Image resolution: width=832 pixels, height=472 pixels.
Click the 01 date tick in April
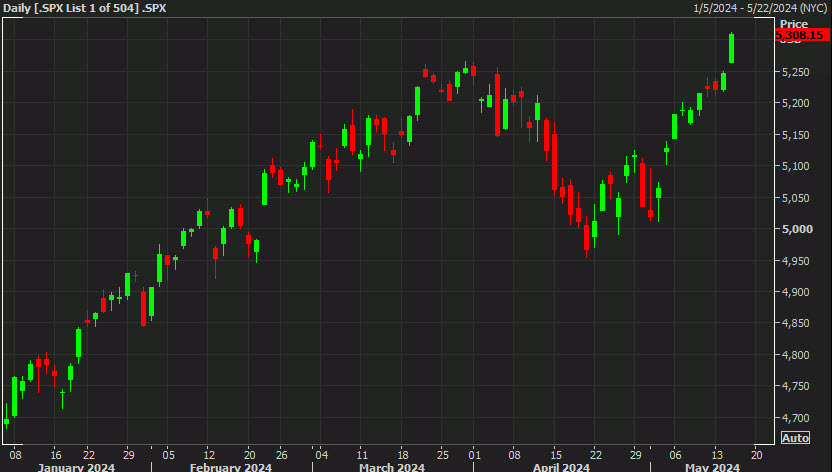click(474, 455)
